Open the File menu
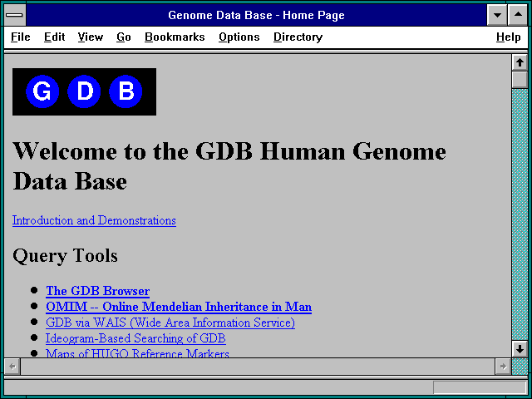The width and height of the screenshot is (532, 399). 20,37
